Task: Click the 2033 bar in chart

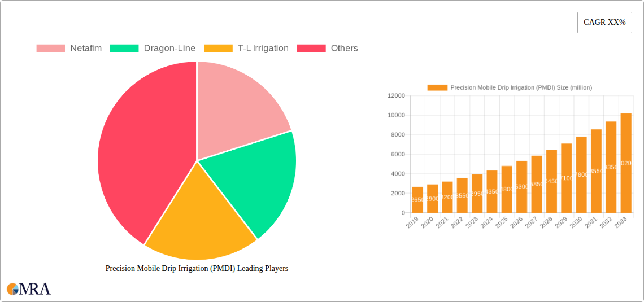Action: pos(626,163)
